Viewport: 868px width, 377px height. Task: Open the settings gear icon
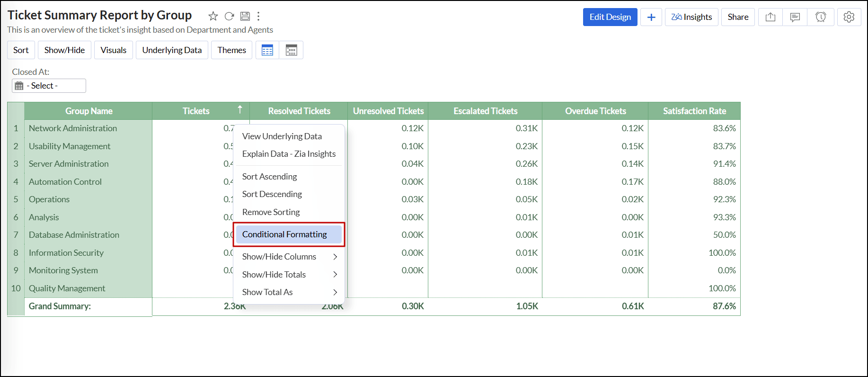point(849,17)
